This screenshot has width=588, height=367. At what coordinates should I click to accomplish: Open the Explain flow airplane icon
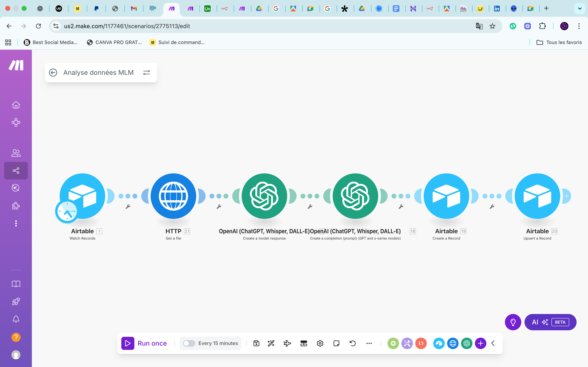(287, 343)
